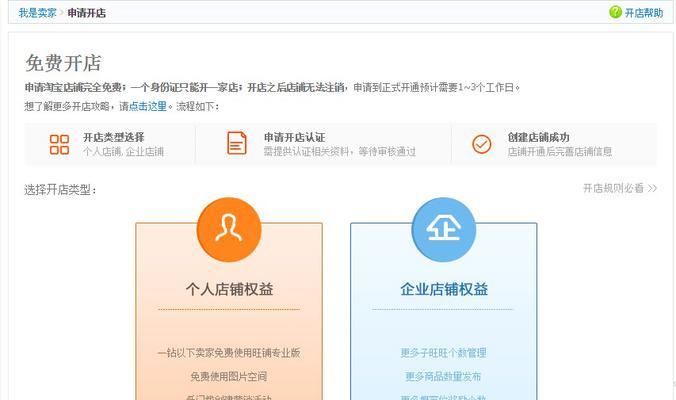The width and height of the screenshot is (676, 400).
Task: Go to 我是卖家 breadcrumb link
Action: coord(38,13)
